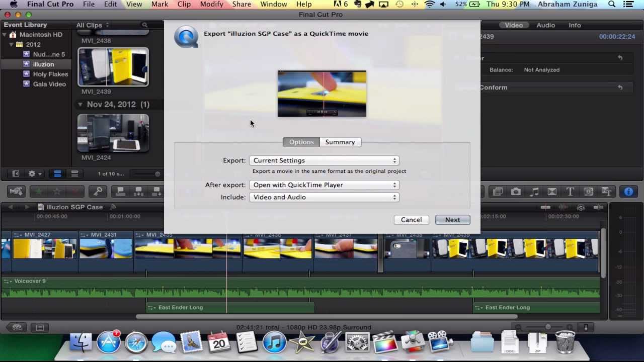Open the browser action gear menu
The image size is (644, 362).
(x=34, y=174)
